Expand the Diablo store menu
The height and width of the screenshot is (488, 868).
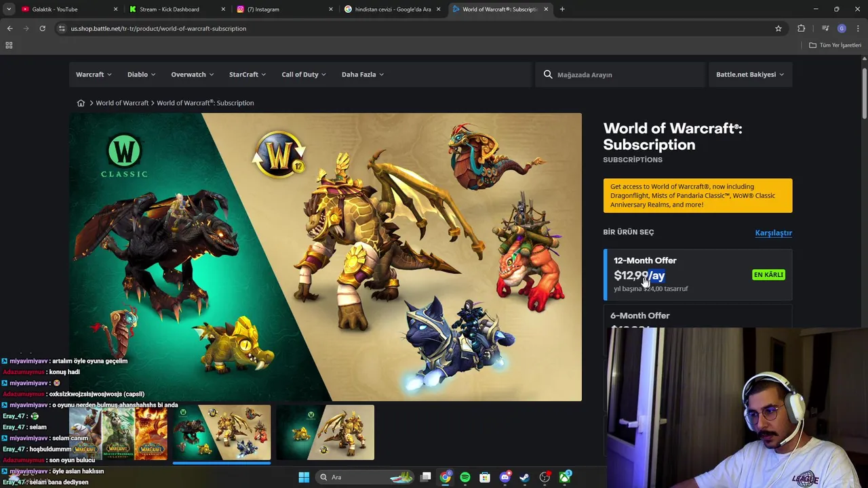pos(141,75)
